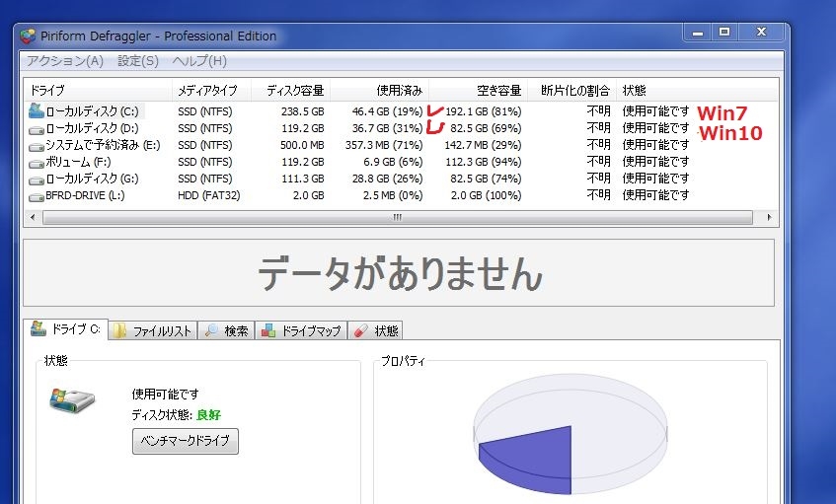Click the HDD (FAT32) media type cell
This screenshot has width=836, height=504.
click(209, 195)
